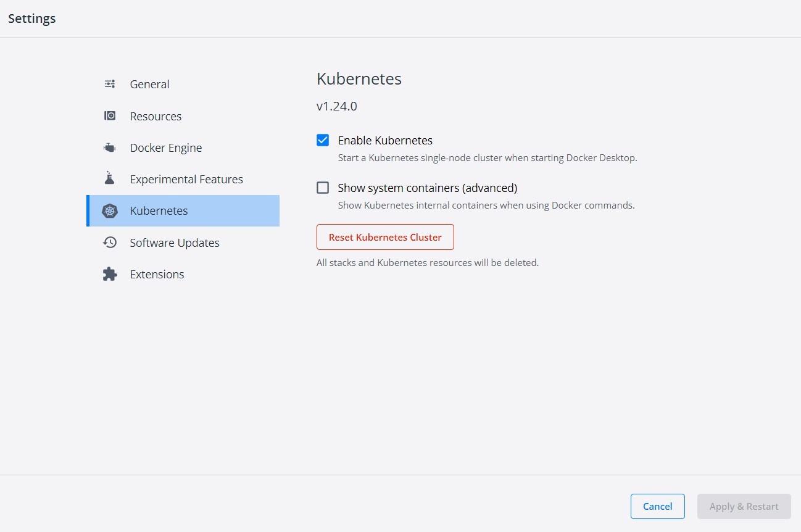Click the Kubernetes helm wheel icon
Screen dimensions: 801x532
(110, 210)
